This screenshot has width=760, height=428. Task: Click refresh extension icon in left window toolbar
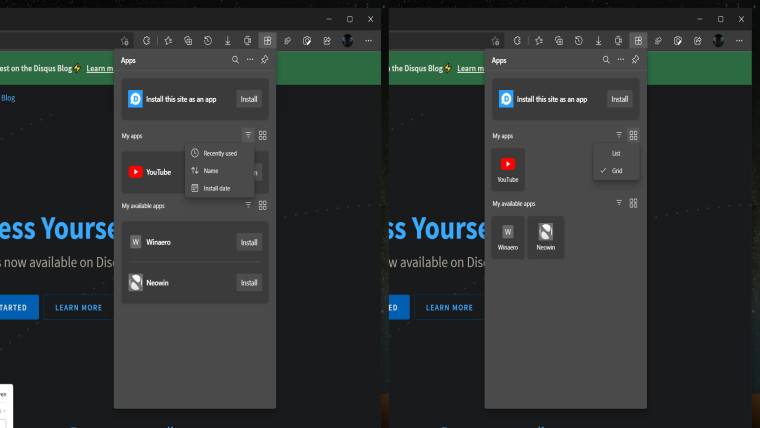point(146,41)
